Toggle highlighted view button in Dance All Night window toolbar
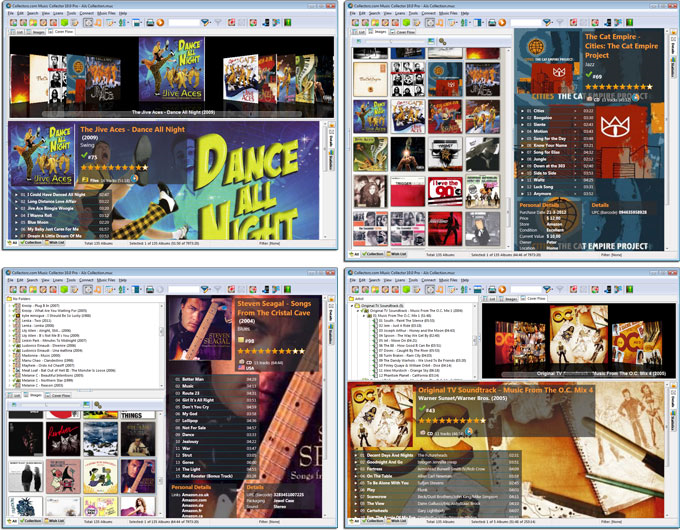This screenshot has height=530, width=680. pos(88,23)
